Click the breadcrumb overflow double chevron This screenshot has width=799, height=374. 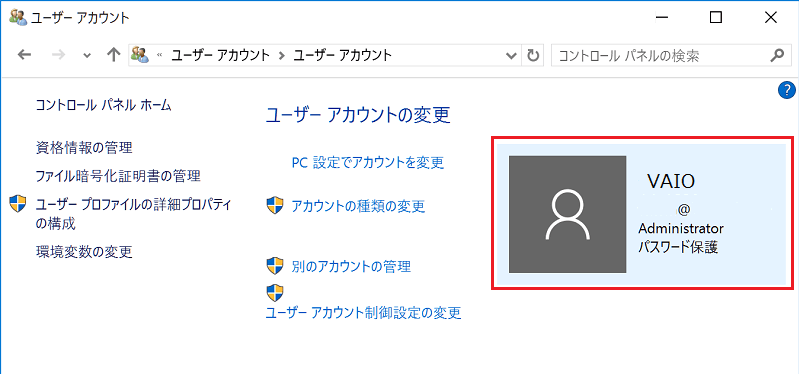[159, 55]
